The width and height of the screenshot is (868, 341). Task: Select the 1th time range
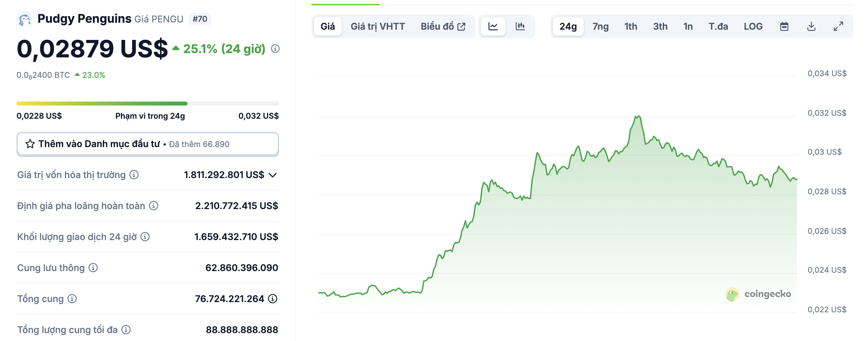[630, 26]
